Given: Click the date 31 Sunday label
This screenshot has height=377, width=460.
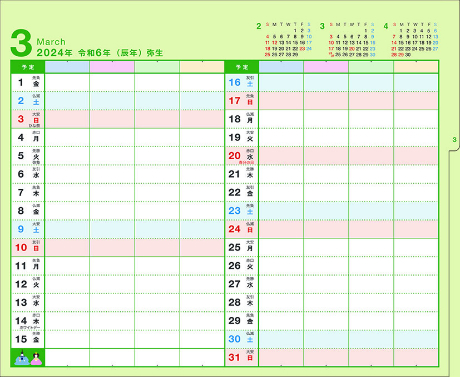Looking at the screenshot, I should click(x=242, y=357).
